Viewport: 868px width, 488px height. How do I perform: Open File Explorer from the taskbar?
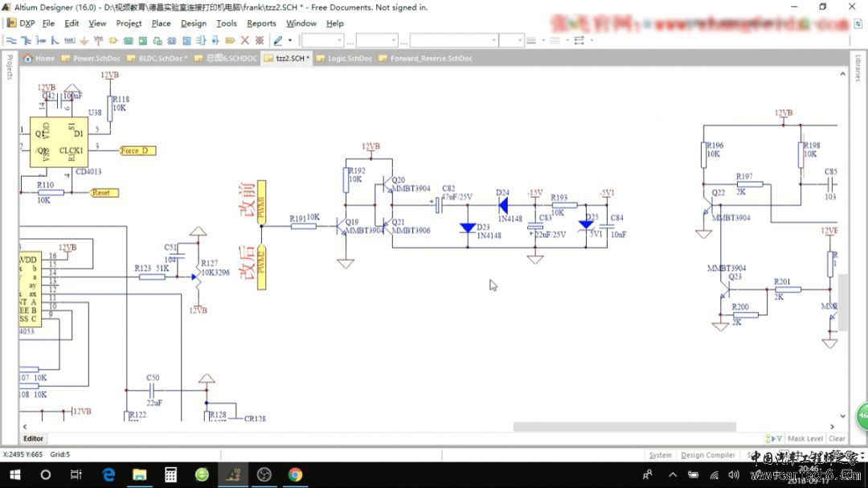140,474
